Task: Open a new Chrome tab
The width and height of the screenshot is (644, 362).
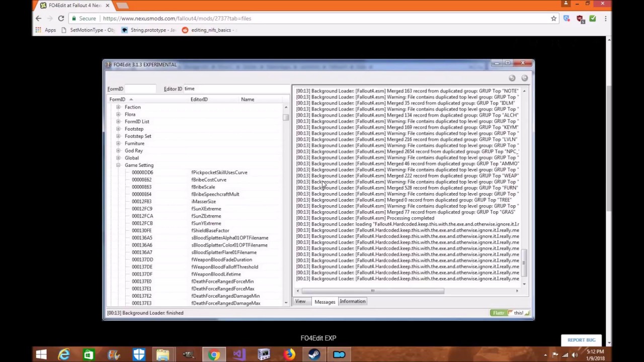Action: (x=122, y=6)
